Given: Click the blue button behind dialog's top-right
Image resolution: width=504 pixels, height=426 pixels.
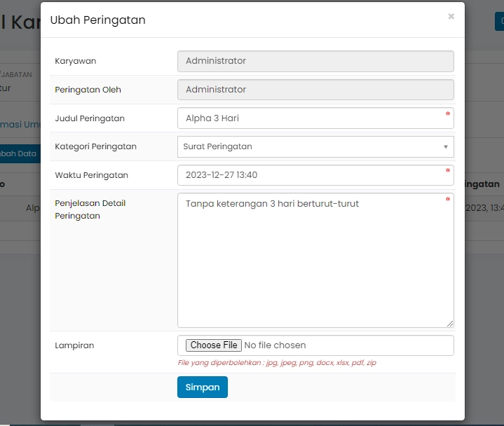Looking at the screenshot, I should pos(499,21).
